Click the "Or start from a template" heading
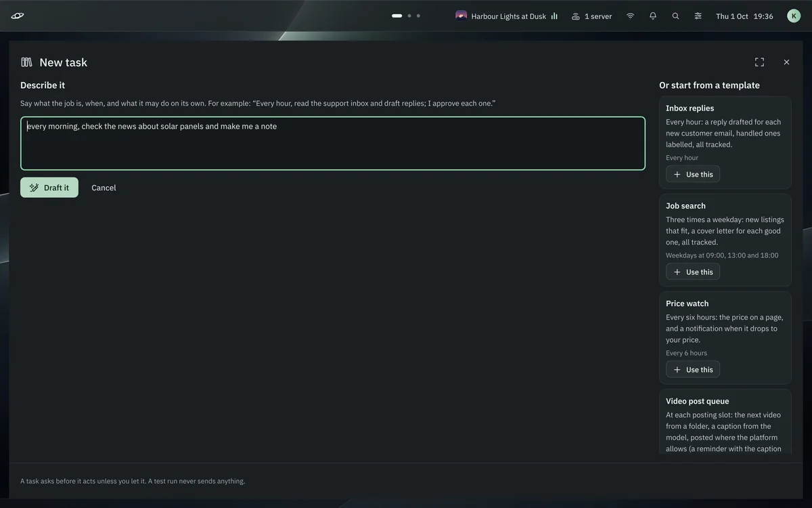 (x=709, y=85)
